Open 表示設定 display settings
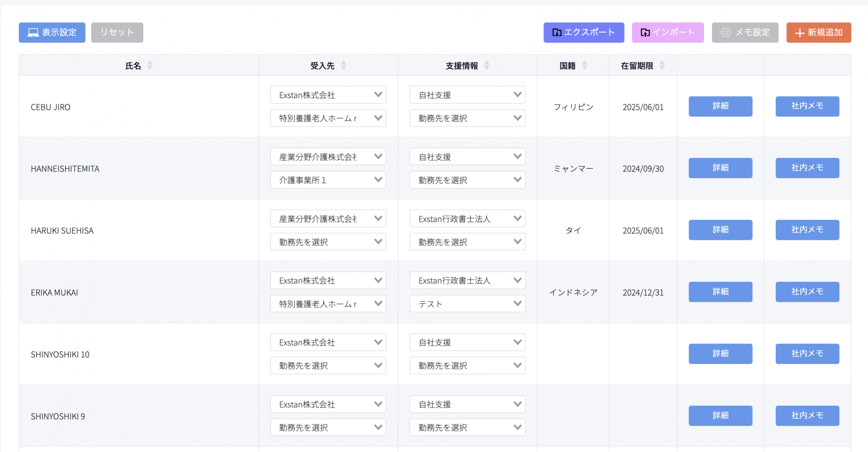This screenshot has width=868, height=452. (52, 33)
